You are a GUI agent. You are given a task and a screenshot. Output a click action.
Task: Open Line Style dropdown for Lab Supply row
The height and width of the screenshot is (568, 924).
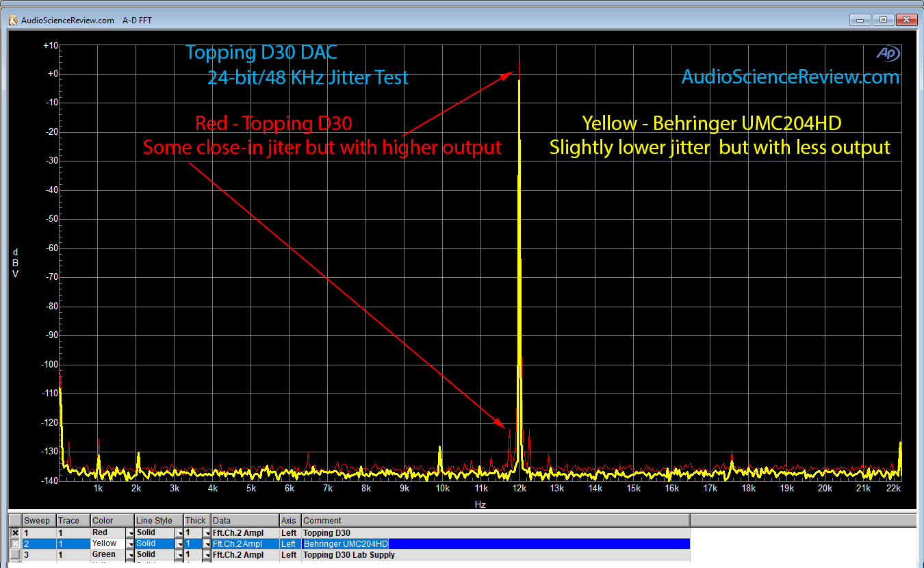[180, 554]
